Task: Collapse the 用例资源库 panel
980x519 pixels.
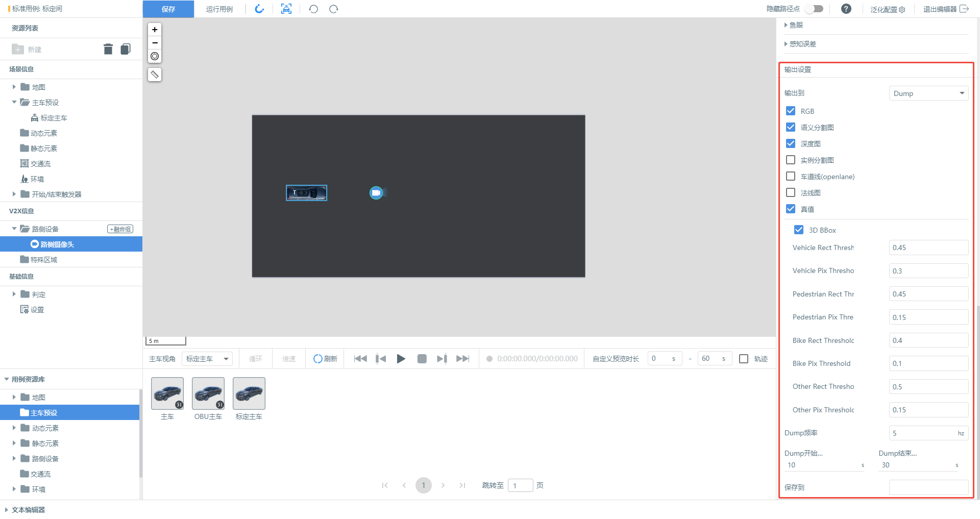Action: click(x=7, y=379)
